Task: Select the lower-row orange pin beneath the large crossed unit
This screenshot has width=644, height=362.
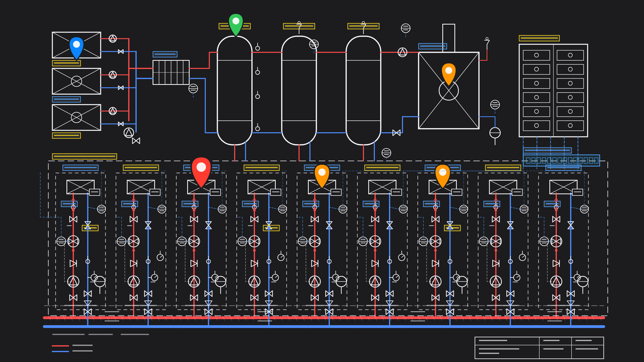Action: pyautogui.click(x=443, y=176)
